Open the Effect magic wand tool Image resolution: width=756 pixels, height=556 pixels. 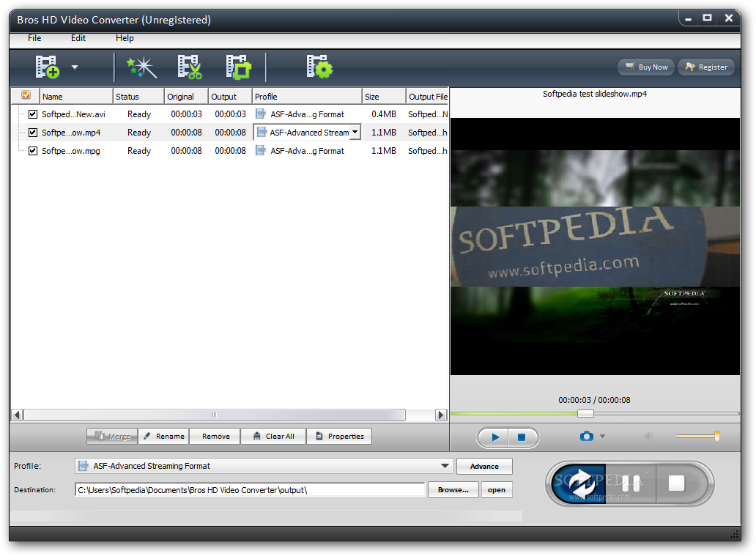pyautogui.click(x=142, y=67)
